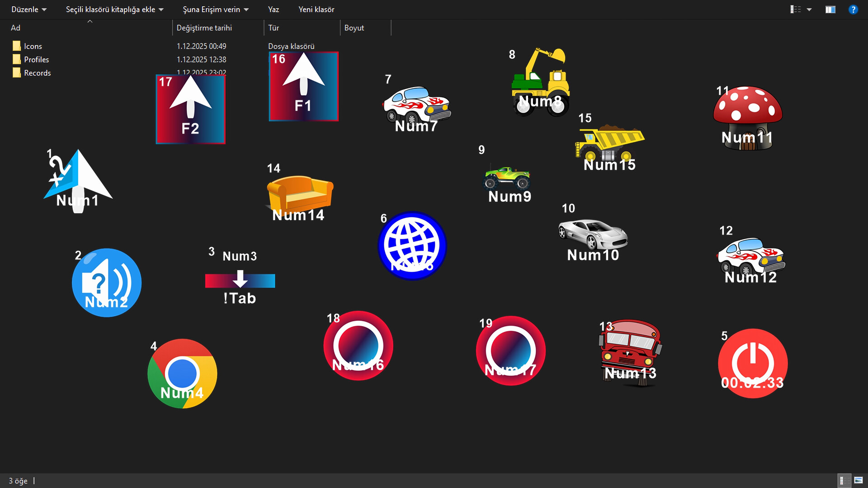Click the red power icon showing 00.02.33
Image resolution: width=868 pixels, height=488 pixels.
coord(752,363)
